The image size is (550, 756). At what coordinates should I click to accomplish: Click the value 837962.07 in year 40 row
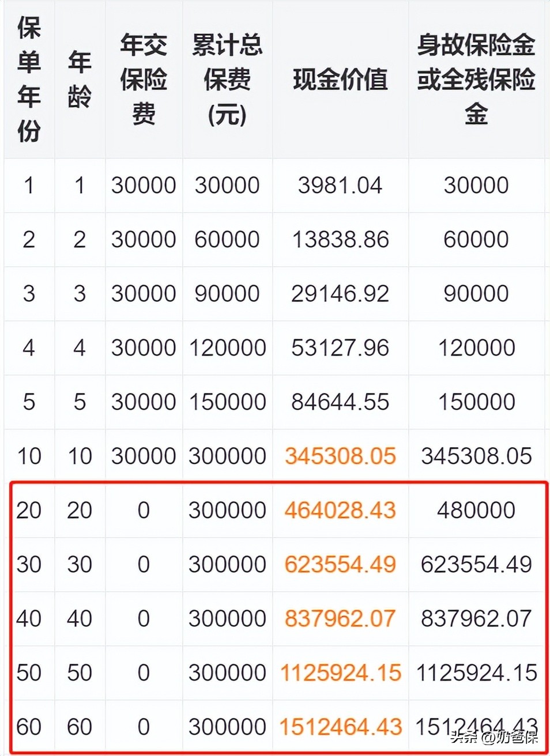340,618
